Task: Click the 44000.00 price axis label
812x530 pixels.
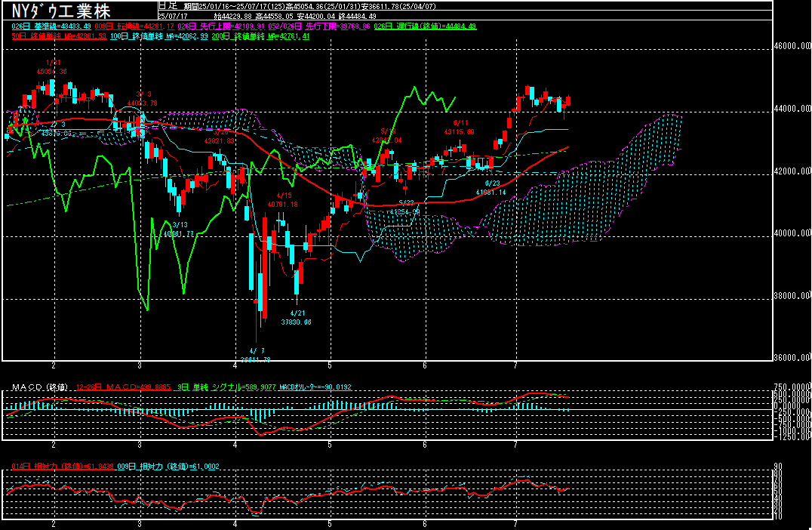Action: (792, 109)
